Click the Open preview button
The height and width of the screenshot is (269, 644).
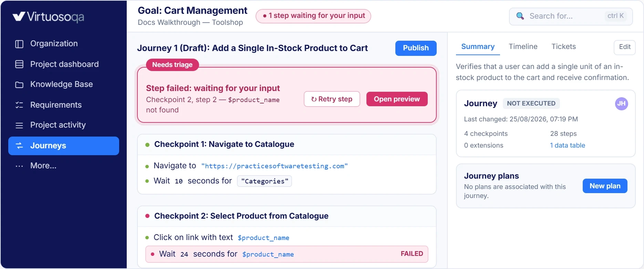pos(397,99)
